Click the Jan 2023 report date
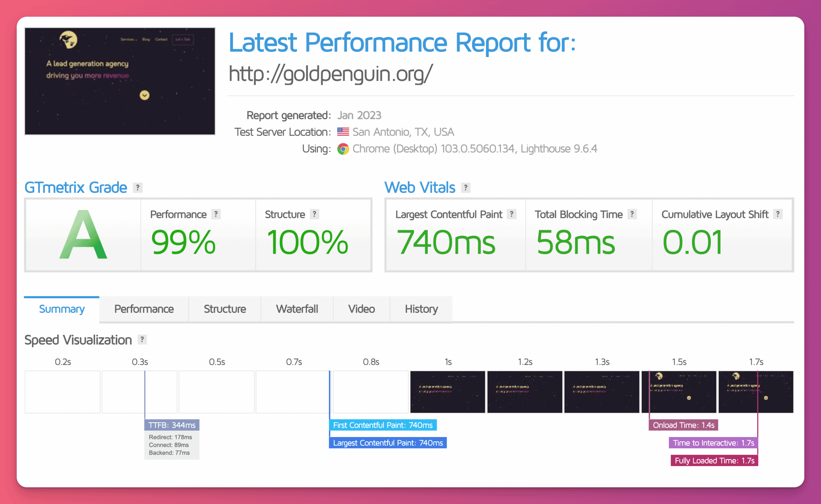This screenshot has height=504, width=821. pos(359,115)
